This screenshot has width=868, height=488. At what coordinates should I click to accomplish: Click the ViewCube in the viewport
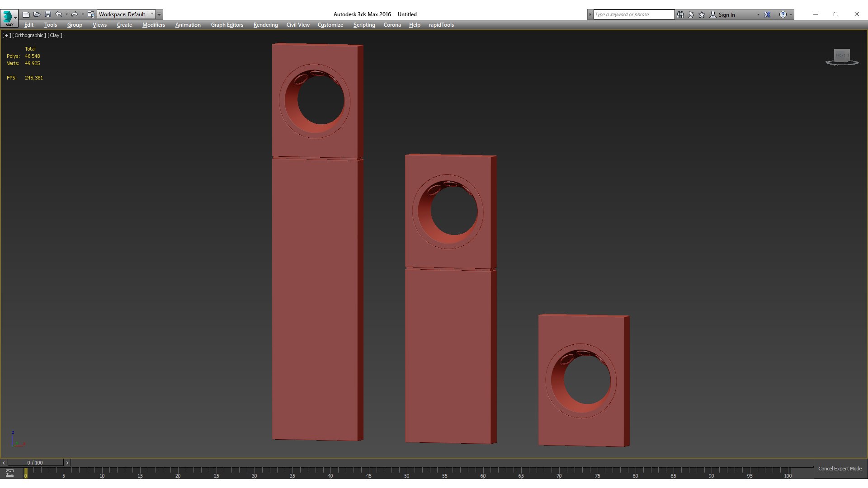(842, 56)
